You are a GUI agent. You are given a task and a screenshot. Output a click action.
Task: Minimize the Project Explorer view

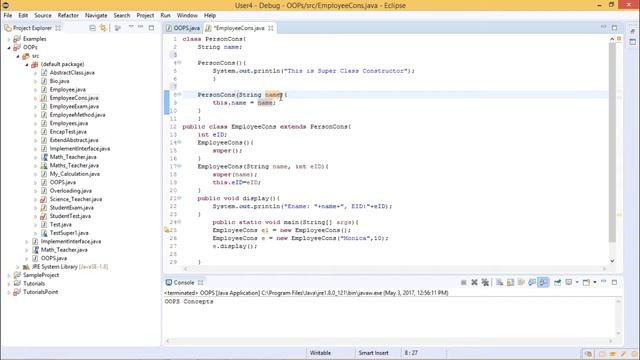click(141, 27)
